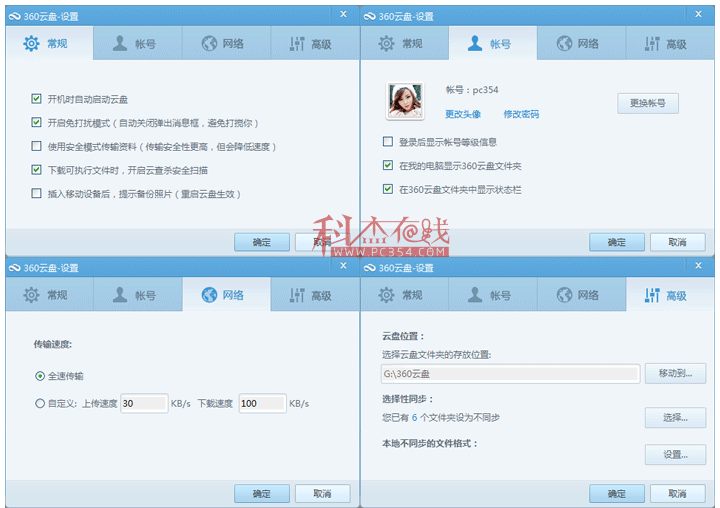Click globe icon in bottom-left window's 网络 tab

pyautogui.click(x=209, y=295)
